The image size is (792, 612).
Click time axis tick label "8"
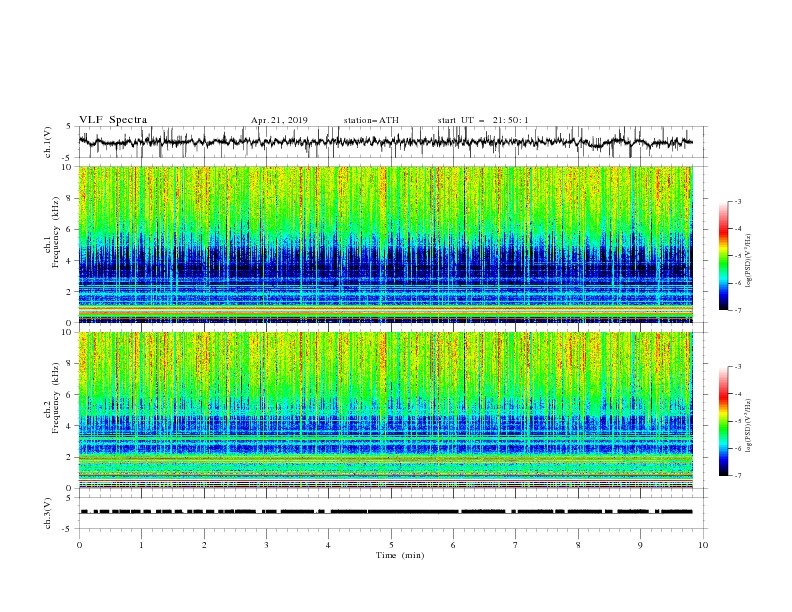[x=578, y=545]
